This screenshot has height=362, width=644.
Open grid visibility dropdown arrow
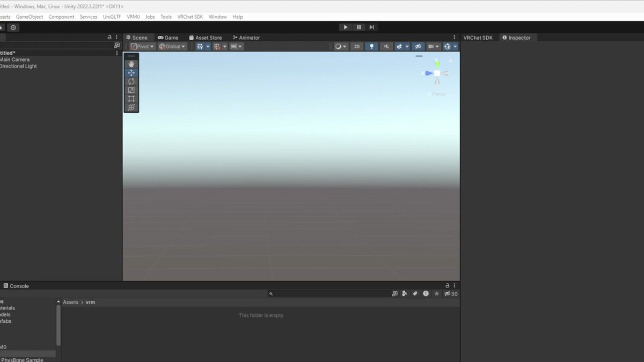208,47
